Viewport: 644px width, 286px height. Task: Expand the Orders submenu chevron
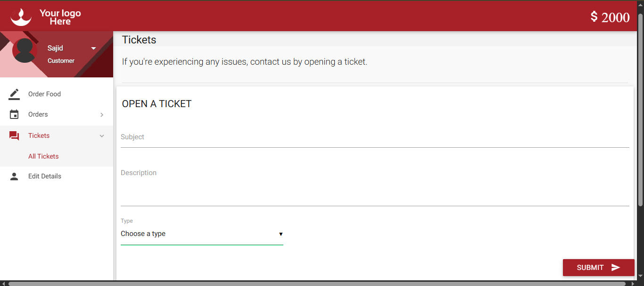point(102,115)
